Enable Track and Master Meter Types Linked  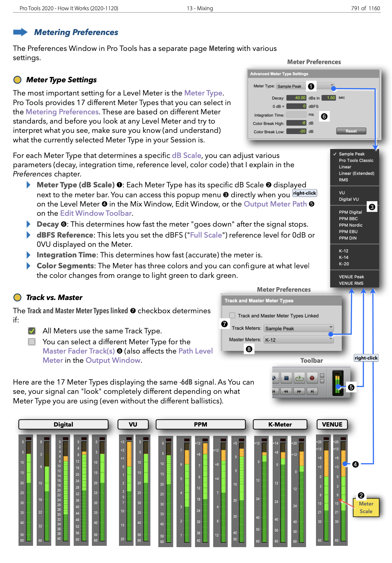tap(232, 316)
